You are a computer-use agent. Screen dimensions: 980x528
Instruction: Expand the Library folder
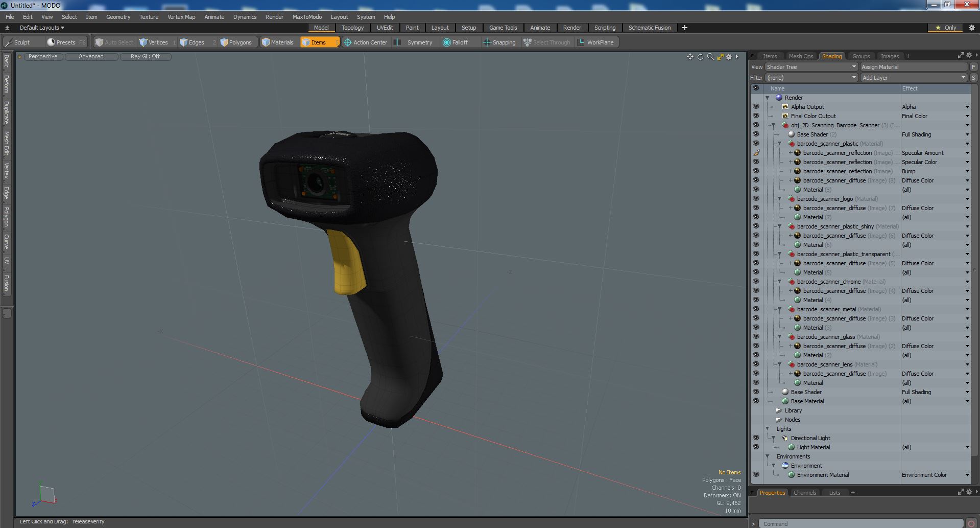pyautogui.click(x=778, y=410)
